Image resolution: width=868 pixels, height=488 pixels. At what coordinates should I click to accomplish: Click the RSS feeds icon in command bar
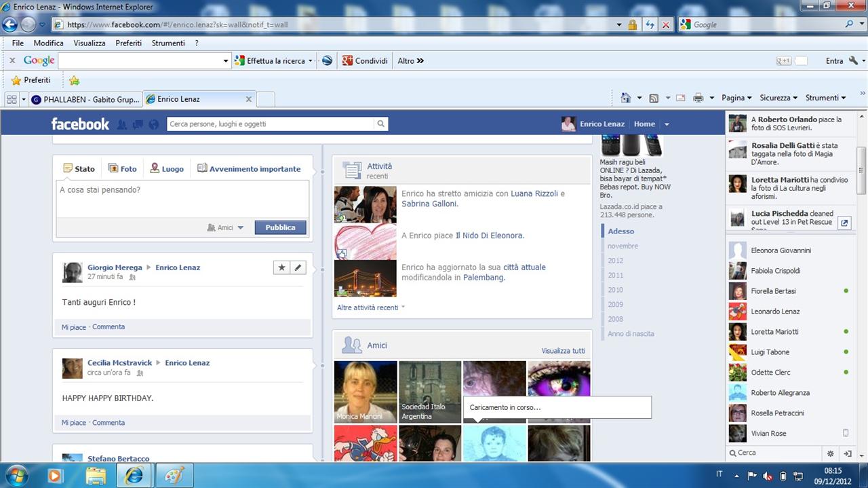(654, 98)
